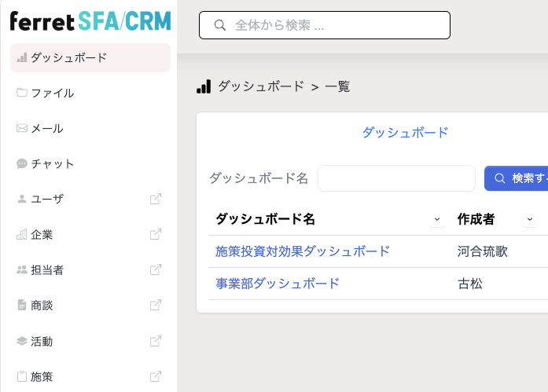The height and width of the screenshot is (392, 548).
Task: Click the blue ダッシュボード panel heading link
Action: tap(405, 133)
